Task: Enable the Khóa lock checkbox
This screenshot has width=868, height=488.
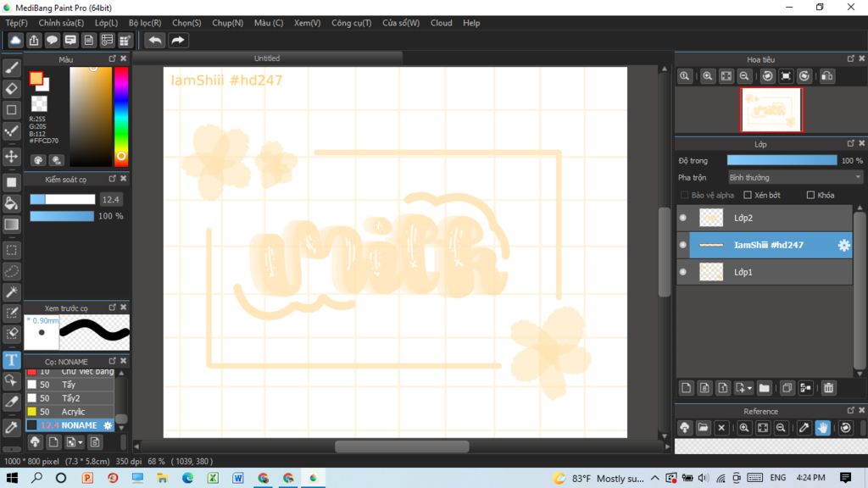Action: click(810, 196)
